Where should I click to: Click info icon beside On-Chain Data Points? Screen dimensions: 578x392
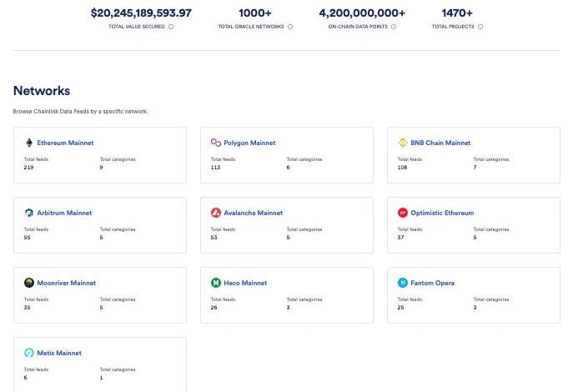pos(394,27)
